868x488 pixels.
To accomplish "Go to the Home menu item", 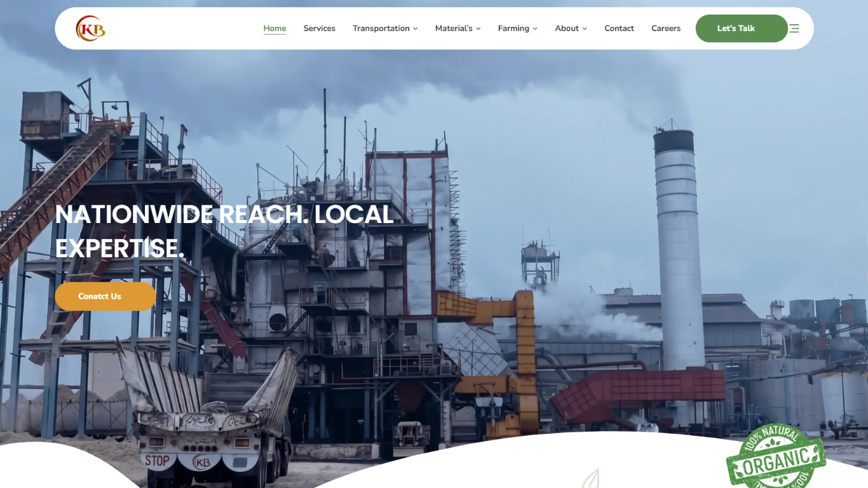I will coord(275,29).
